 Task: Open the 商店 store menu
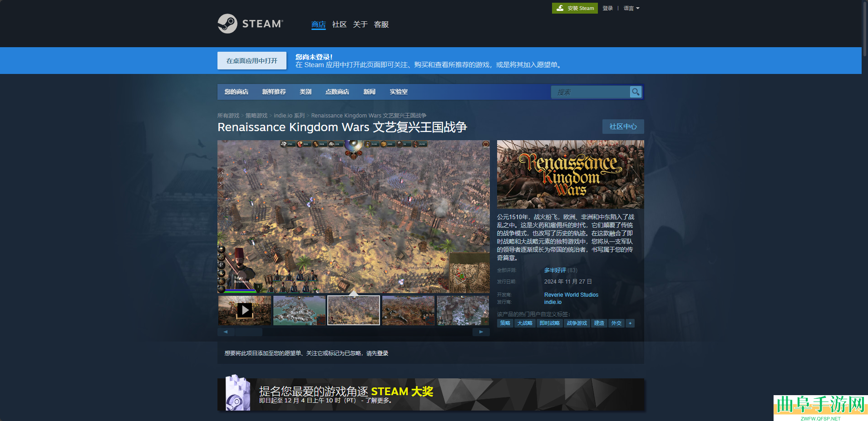[318, 24]
